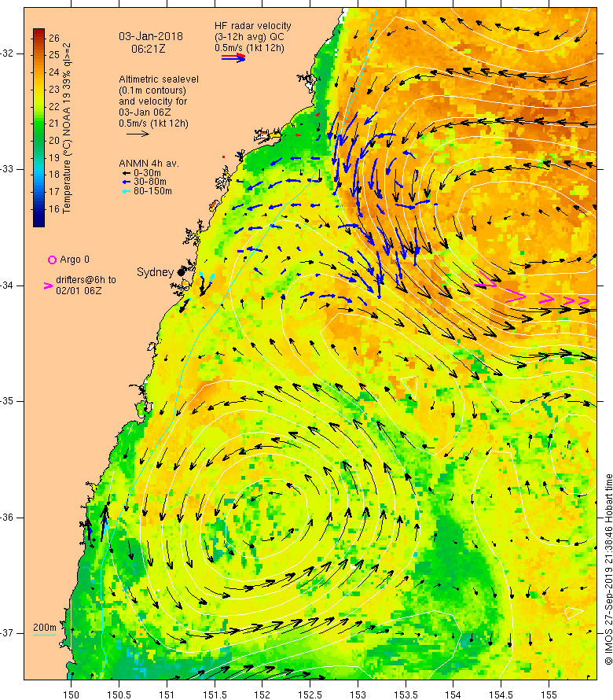The image size is (613, 700).
Task: Click the HF radar velocity heading text
Action: (x=252, y=26)
